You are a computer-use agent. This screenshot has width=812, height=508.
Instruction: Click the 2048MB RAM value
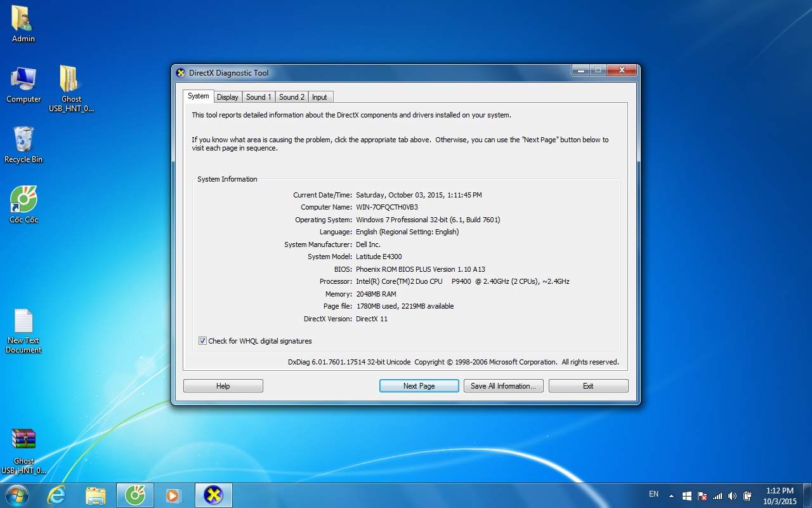[x=376, y=294]
